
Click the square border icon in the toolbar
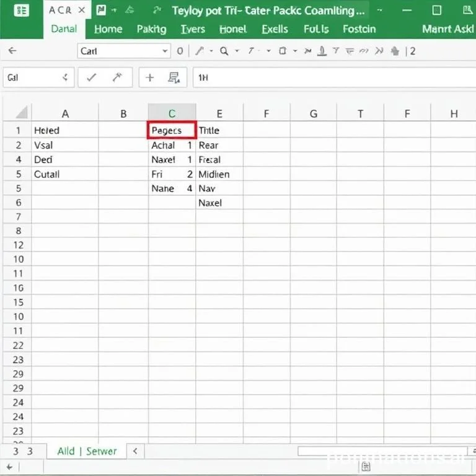click(283, 51)
